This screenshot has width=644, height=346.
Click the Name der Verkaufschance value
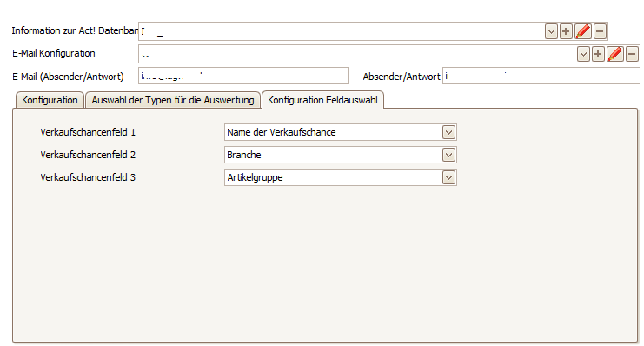[x=282, y=132]
